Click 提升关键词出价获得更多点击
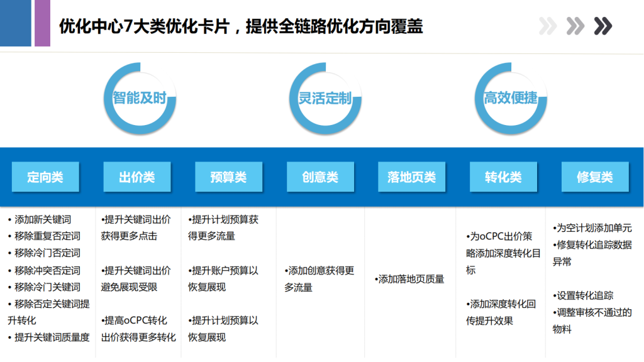 click(136, 228)
